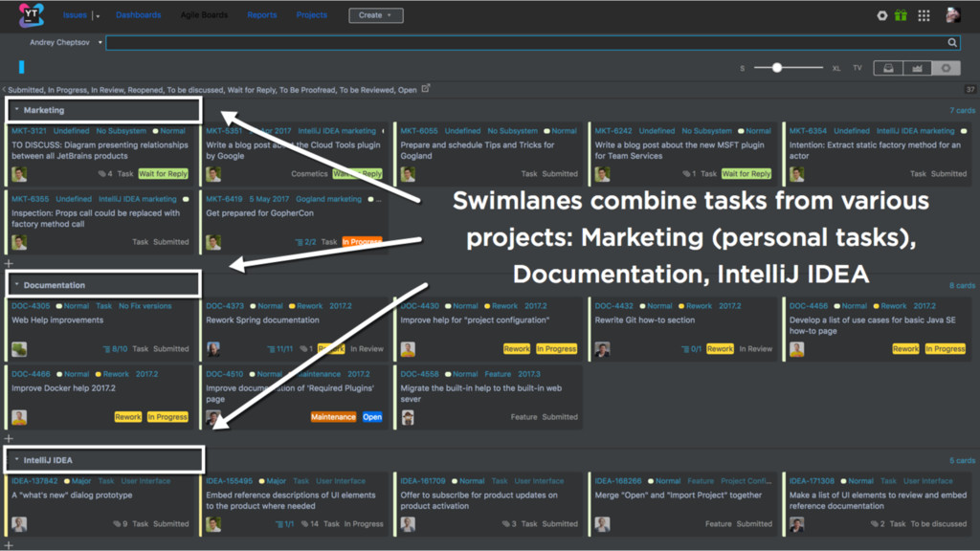Open card 'A what's new dialog prototype'
Image resolution: width=980 pixels, height=551 pixels.
pyautogui.click(x=72, y=495)
